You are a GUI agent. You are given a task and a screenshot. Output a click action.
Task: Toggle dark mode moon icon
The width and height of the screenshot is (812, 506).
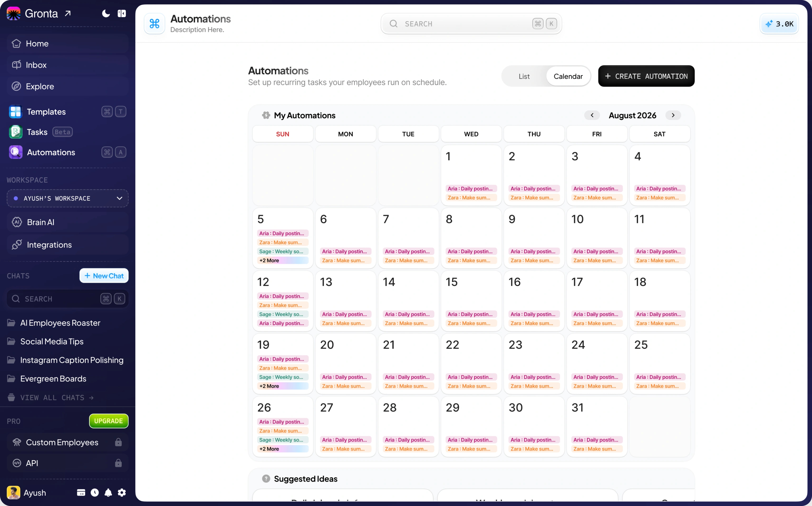coord(106,13)
